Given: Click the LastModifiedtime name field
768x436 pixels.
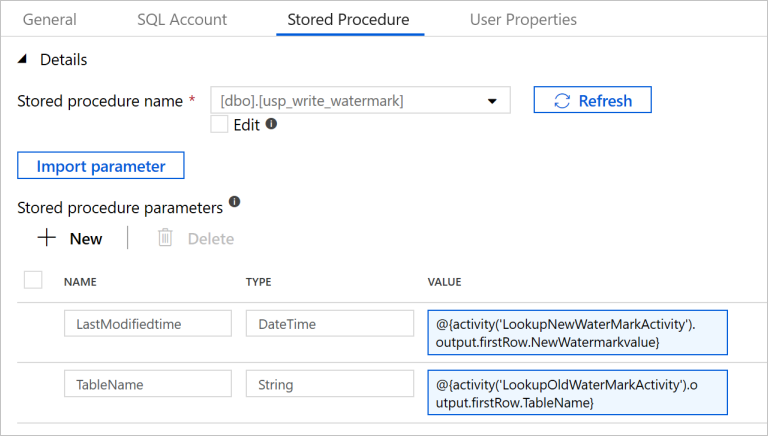Looking at the screenshot, I should (142, 324).
